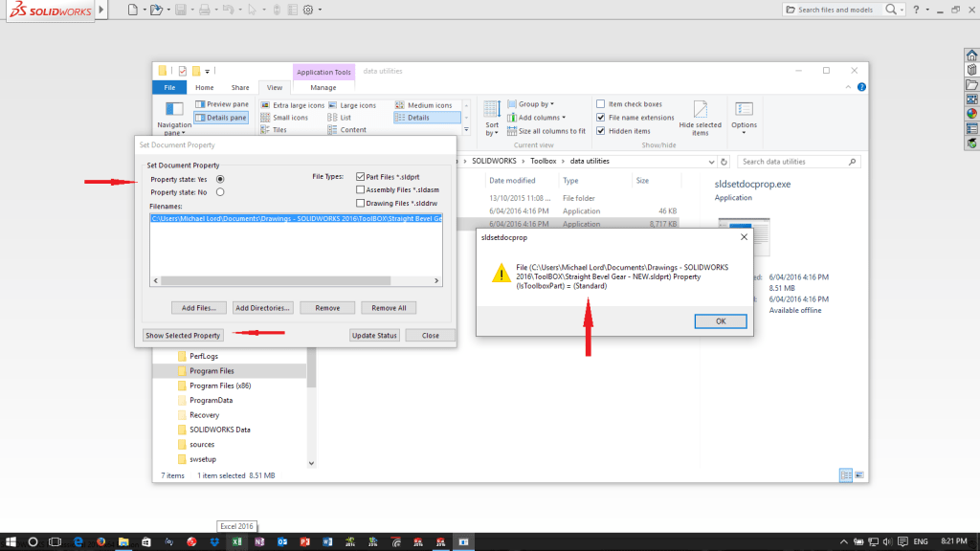Open the Add columns dropdown
The image size is (980, 551).
[x=538, y=118]
